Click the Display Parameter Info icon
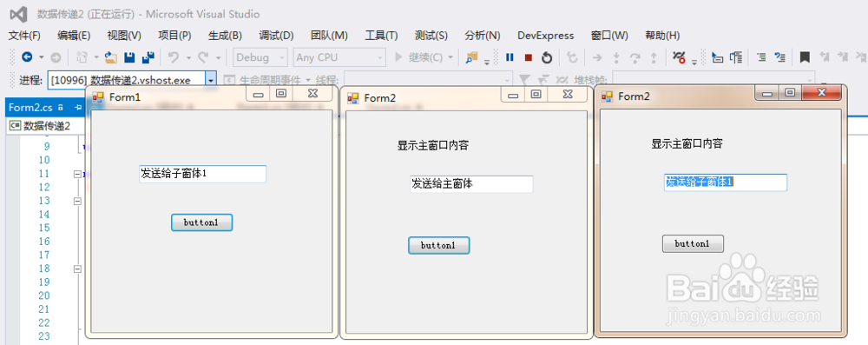 [736, 57]
